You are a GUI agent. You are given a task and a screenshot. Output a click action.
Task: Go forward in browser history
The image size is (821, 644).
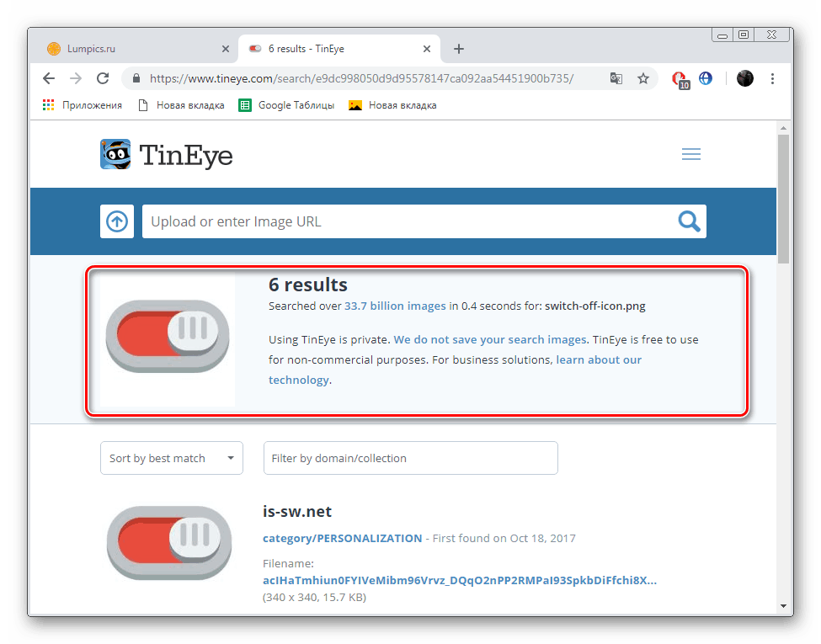pyautogui.click(x=76, y=78)
